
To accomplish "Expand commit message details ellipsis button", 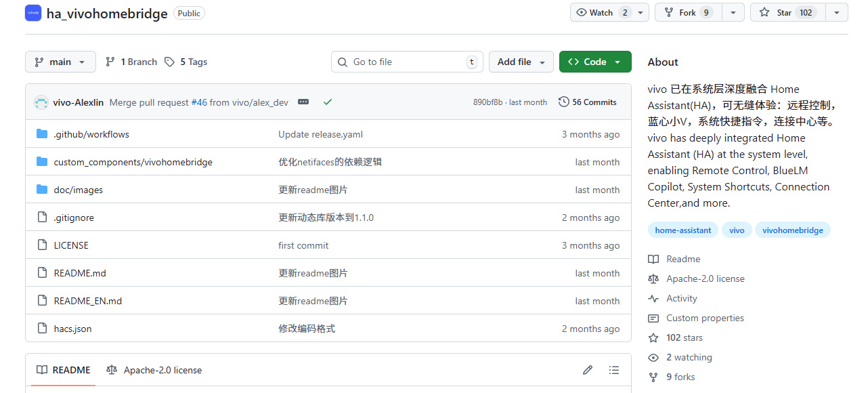I will click(303, 102).
